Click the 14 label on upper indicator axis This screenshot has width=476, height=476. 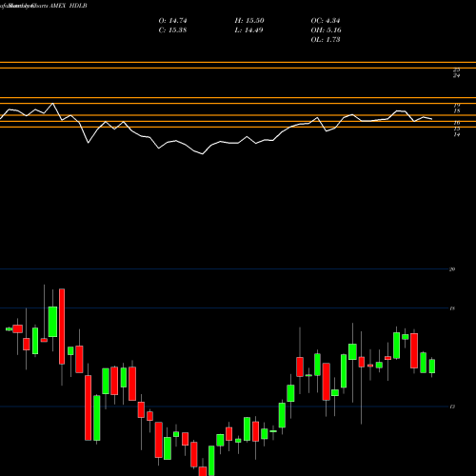(457, 134)
